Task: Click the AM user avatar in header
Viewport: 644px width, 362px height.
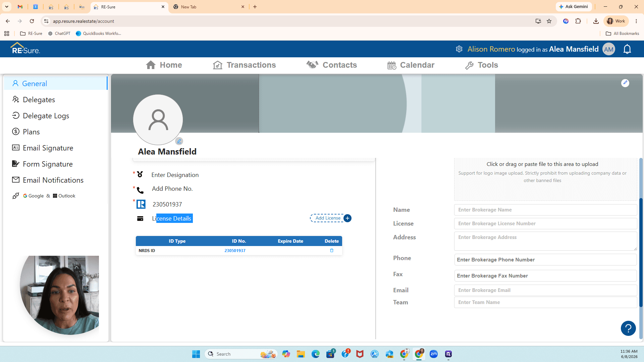Action: 609,49
